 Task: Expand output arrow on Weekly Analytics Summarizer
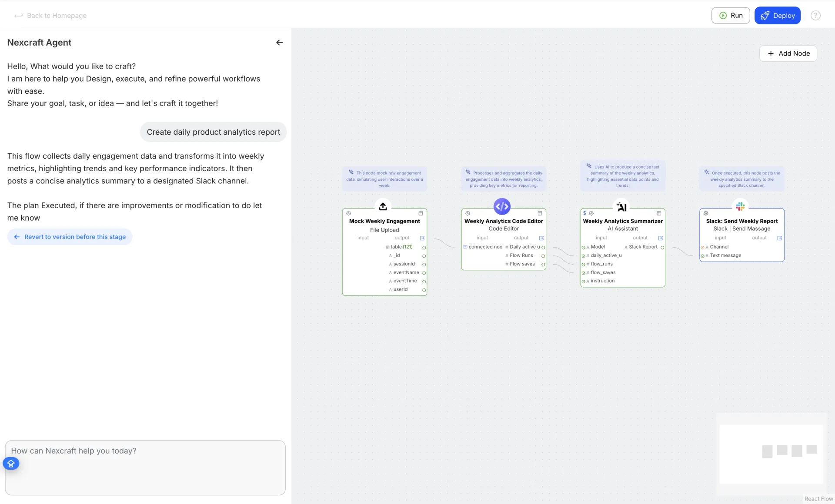660,238
